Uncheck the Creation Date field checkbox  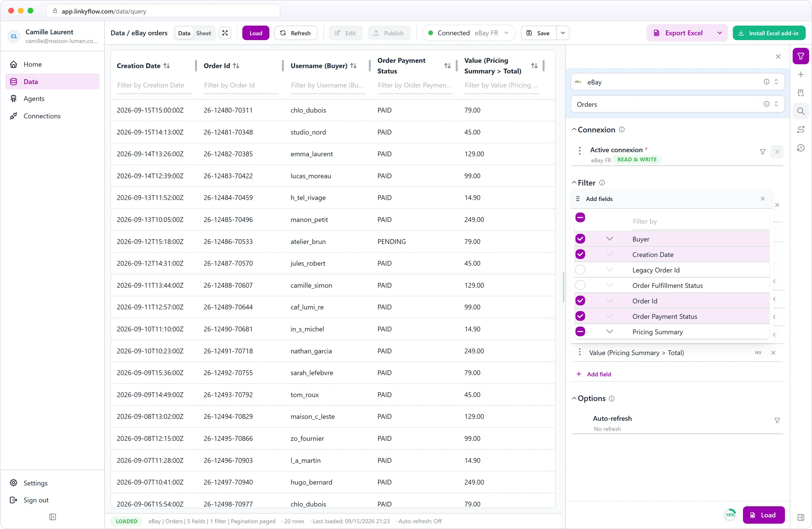(x=580, y=254)
